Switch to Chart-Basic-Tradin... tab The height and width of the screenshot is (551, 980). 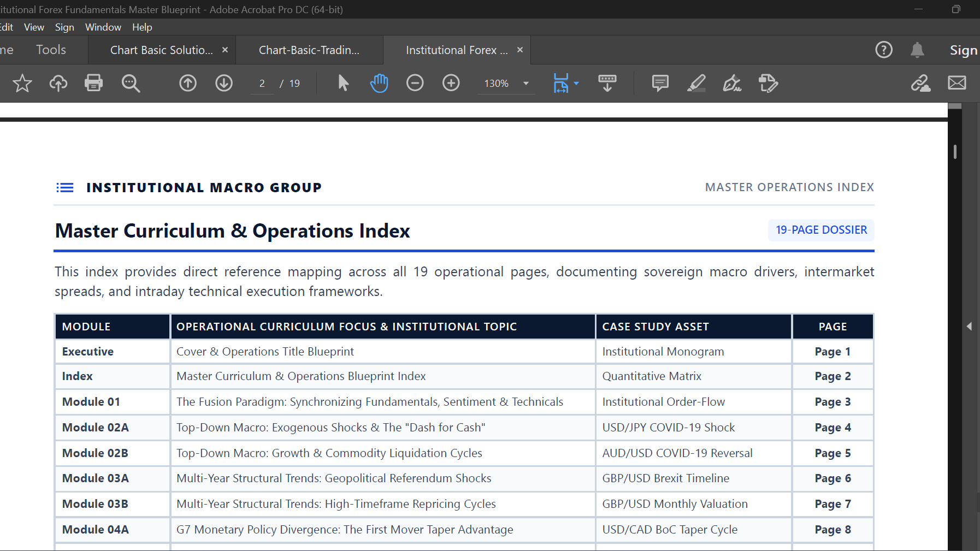click(309, 50)
